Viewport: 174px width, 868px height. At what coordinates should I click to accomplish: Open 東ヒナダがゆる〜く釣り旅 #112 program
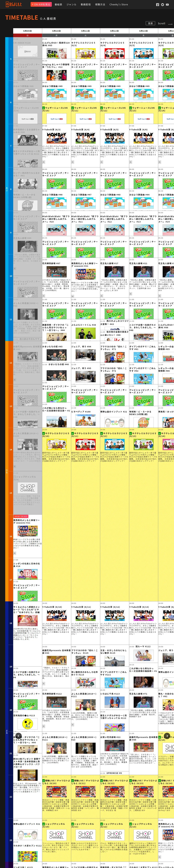115,721
